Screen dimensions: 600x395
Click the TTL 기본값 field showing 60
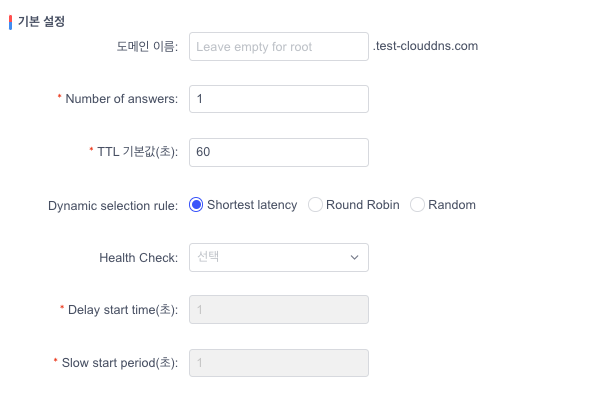[279, 152]
